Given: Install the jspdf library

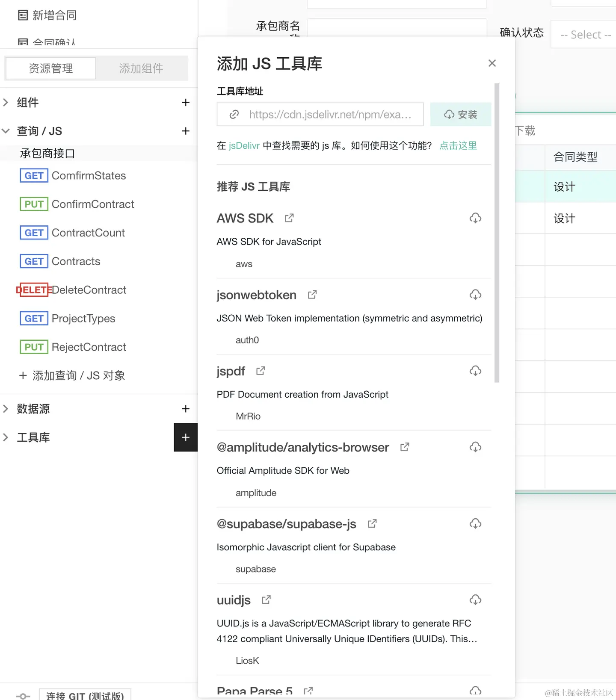Looking at the screenshot, I should coord(475,371).
